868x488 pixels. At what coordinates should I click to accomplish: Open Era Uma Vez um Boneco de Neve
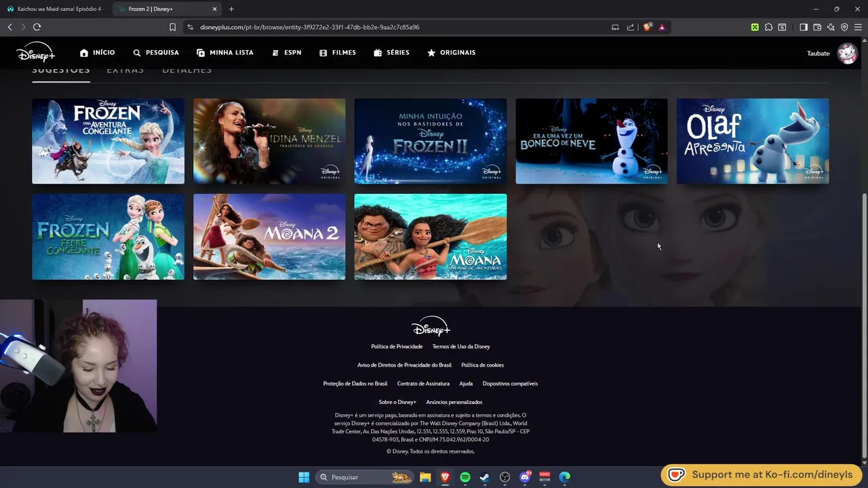(x=591, y=141)
